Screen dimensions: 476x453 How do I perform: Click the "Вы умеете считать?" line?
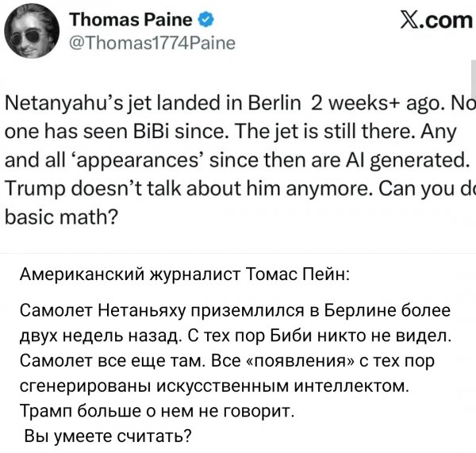[x=109, y=435]
